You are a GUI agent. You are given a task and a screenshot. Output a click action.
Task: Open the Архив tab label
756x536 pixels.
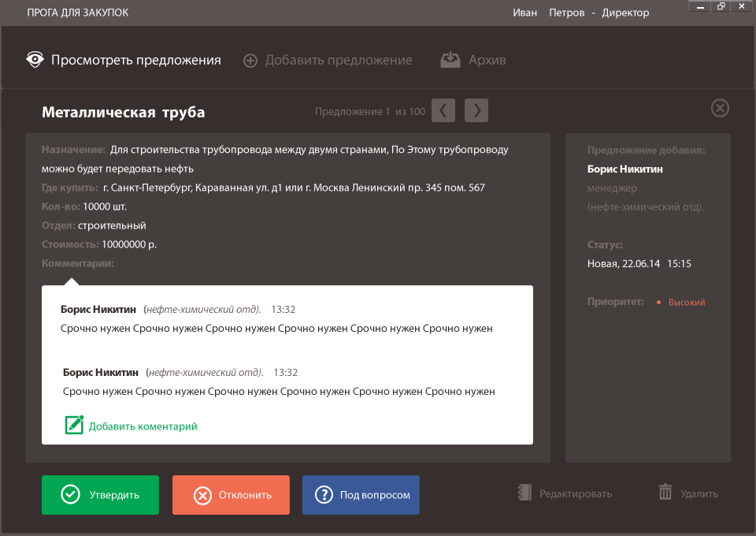[487, 60]
